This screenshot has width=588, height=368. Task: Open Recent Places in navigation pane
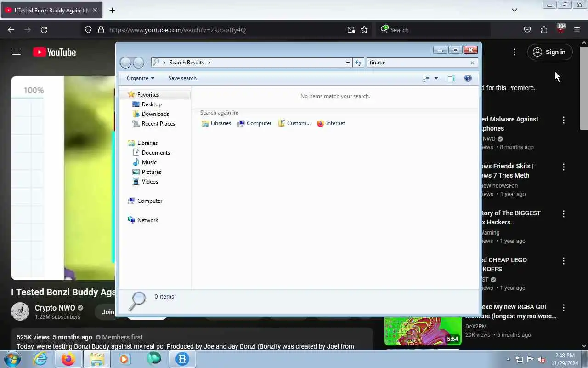pos(158,124)
